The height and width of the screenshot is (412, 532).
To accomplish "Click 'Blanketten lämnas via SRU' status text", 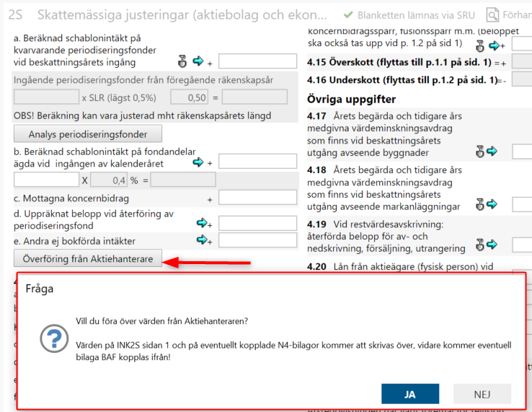I will coord(416,15).
